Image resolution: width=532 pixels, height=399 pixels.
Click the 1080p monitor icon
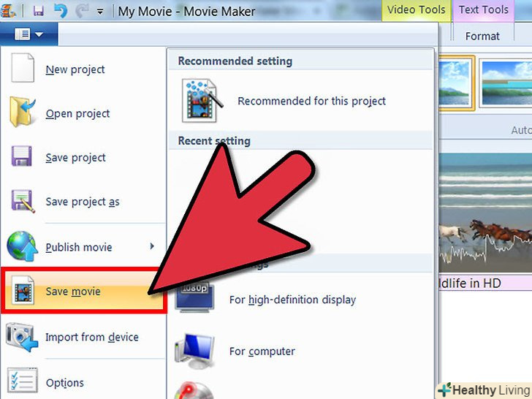pos(194,297)
